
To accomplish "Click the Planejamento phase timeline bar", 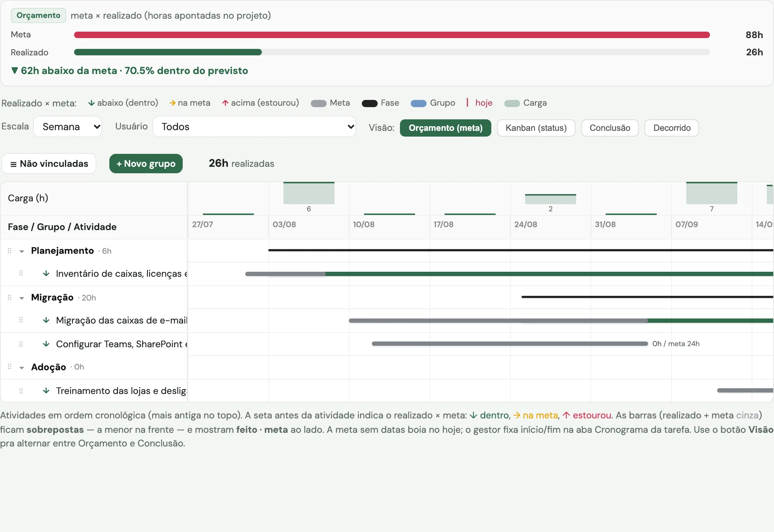I will pyautogui.click(x=521, y=250).
